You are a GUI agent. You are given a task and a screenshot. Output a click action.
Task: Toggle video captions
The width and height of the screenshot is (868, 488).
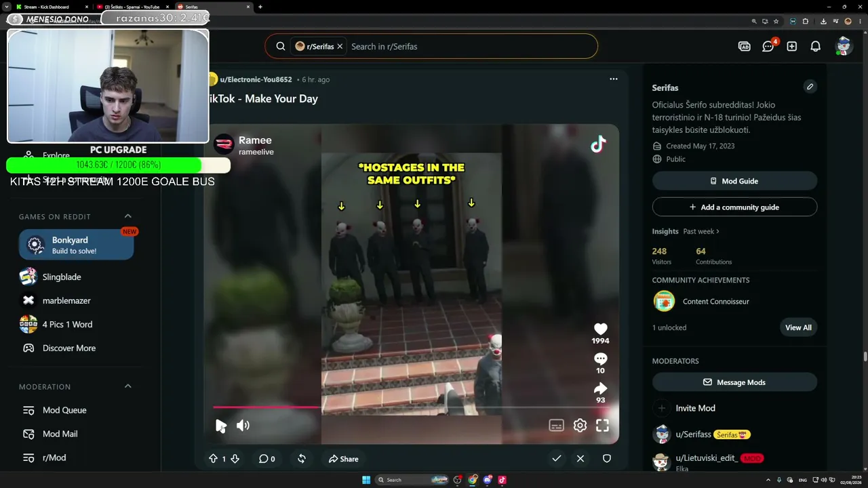pyautogui.click(x=556, y=426)
